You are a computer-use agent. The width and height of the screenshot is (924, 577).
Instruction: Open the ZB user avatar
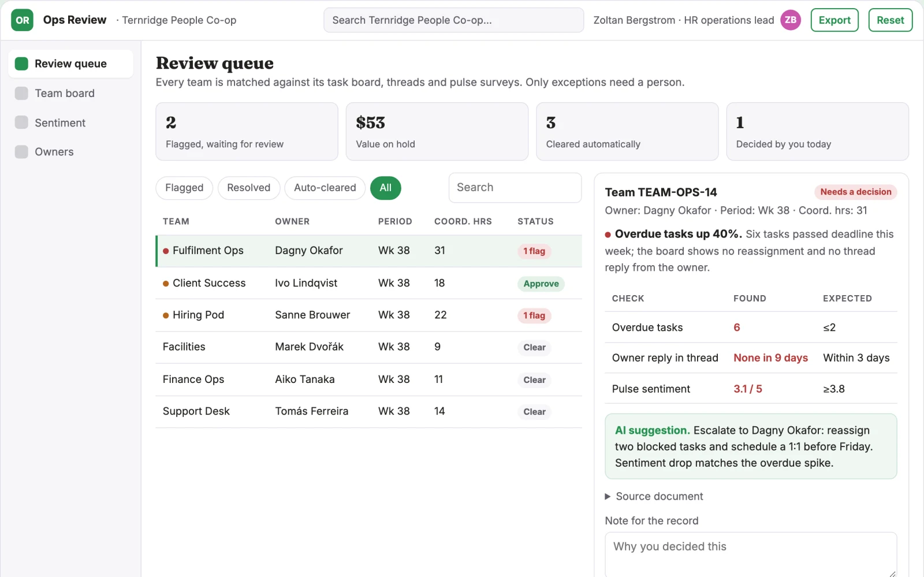tap(791, 20)
